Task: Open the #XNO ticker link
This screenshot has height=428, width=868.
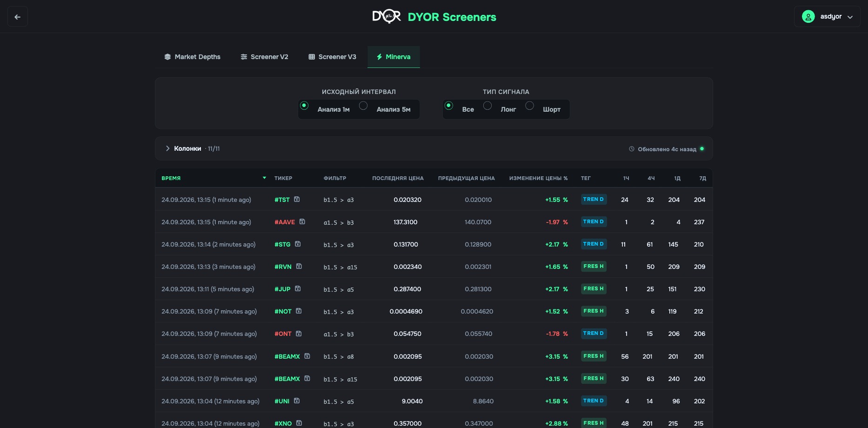Action: coord(283,423)
